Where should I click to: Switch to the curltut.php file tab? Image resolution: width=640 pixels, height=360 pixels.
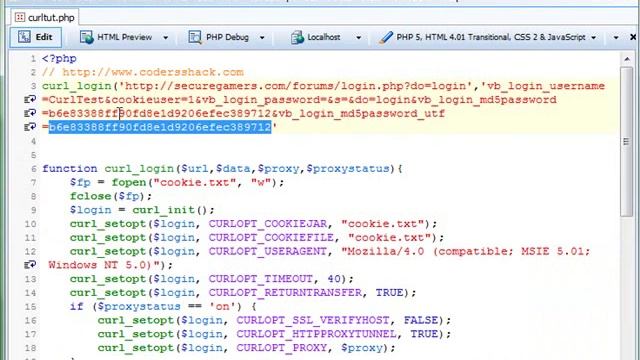tap(45, 18)
